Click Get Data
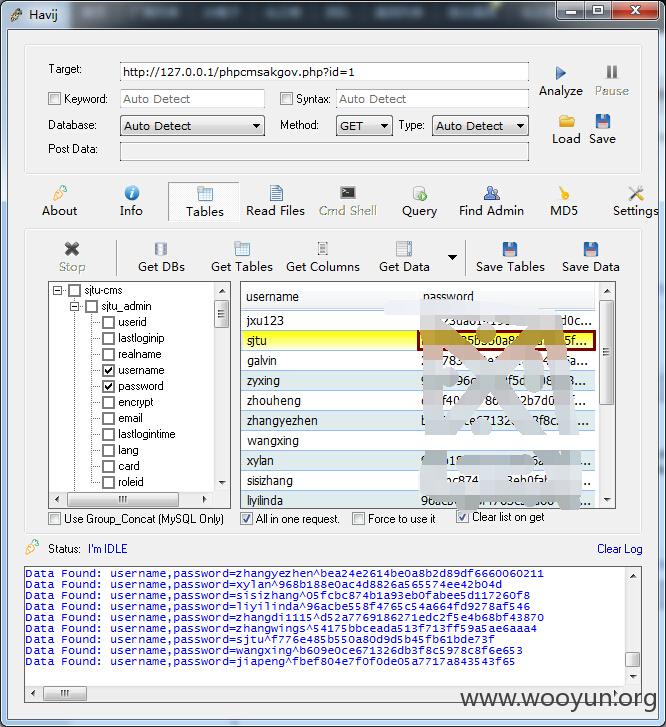 tap(404, 257)
